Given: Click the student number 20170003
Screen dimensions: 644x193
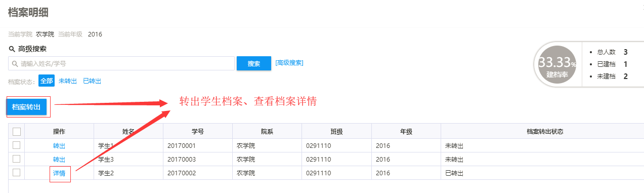Looking at the screenshot, I should 182,160.
